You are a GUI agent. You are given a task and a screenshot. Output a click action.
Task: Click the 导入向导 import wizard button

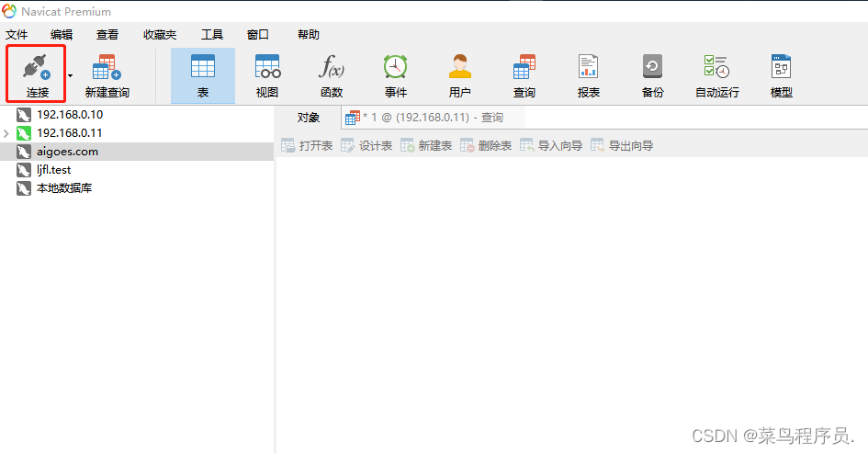point(551,146)
